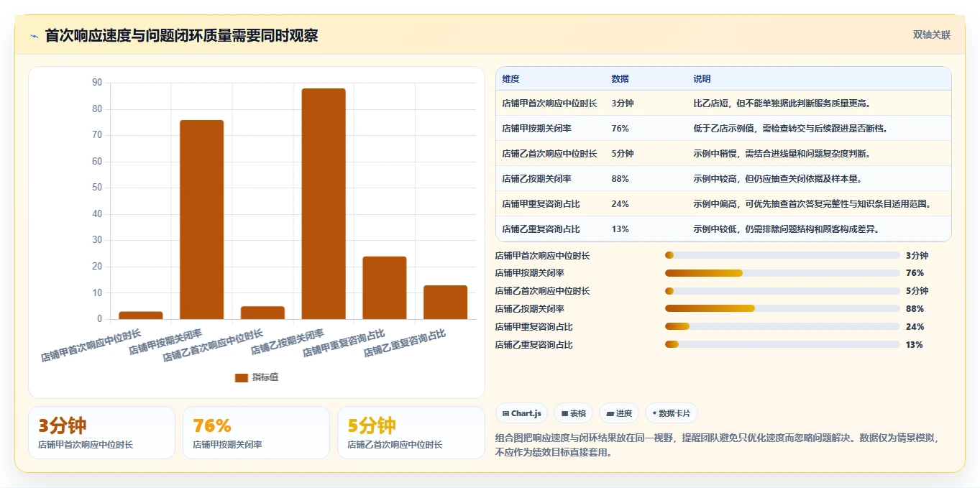Select table row 店铺乙重复咨询占比
The image size is (980, 488).
723,229
